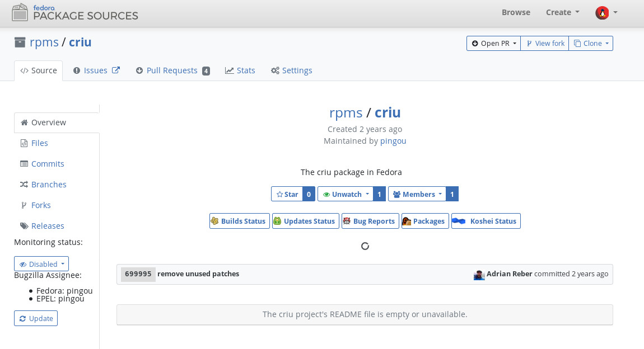Open the Issues tab
This screenshot has height=349, width=644.
point(95,70)
